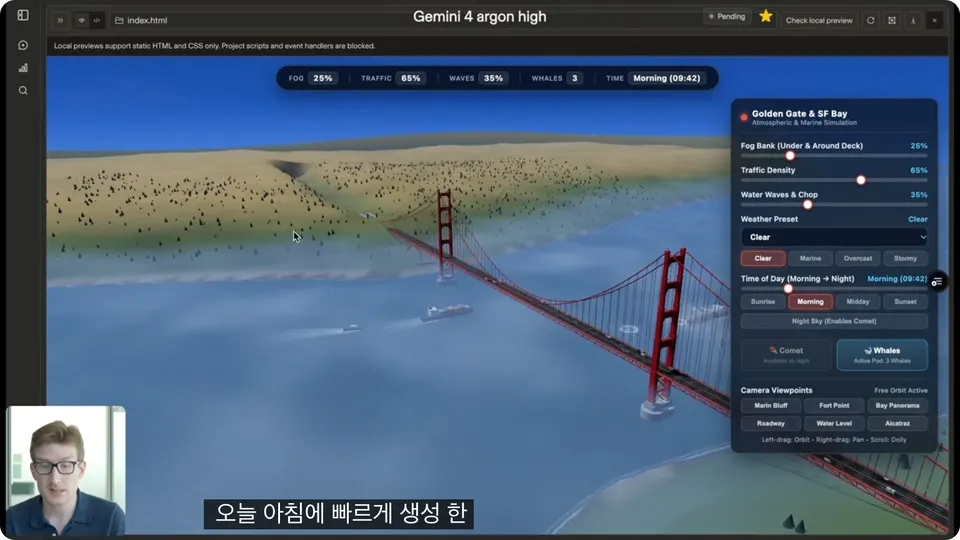Switch to preview view eye icon
Screen dimensions: 960x540
[x=81, y=20]
